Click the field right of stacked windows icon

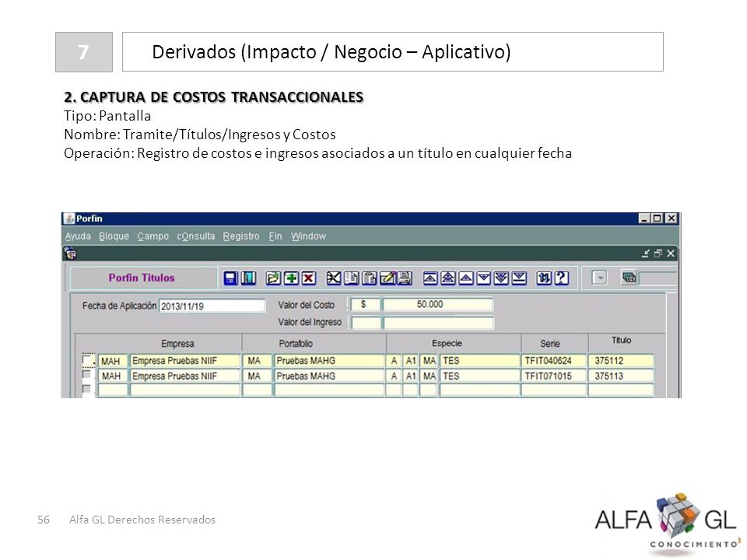pyautogui.click(x=658, y=278)
